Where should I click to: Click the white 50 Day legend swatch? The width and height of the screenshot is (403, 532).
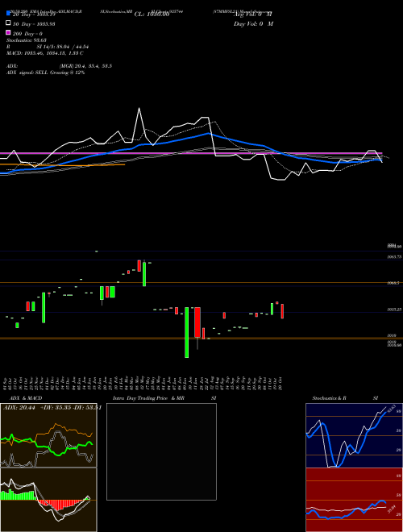[x=9, y=23]
